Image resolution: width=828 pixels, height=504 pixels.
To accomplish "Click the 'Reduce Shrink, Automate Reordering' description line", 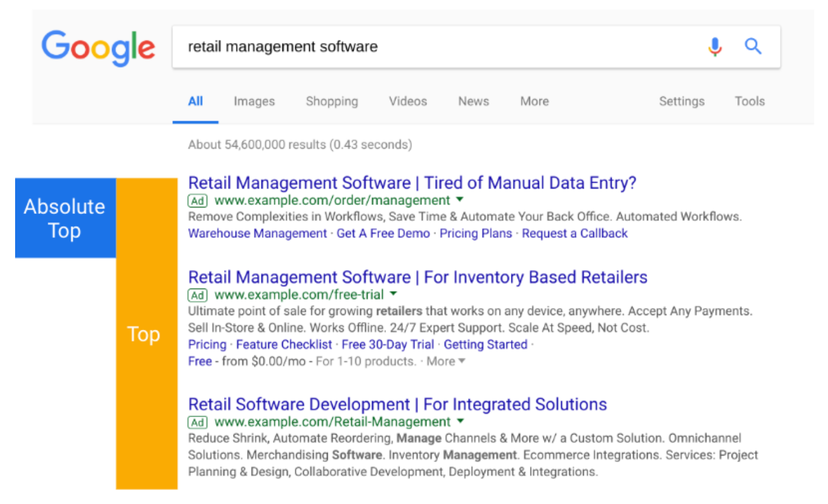I will click(x=464, y=438).
